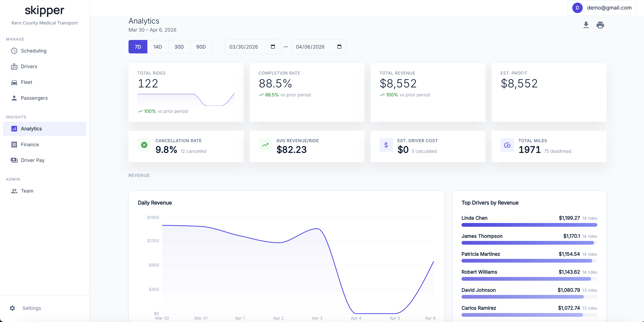This screenshot has height=322, width=644.
Task: Switch to the 90D range
Action: (201, 47)
